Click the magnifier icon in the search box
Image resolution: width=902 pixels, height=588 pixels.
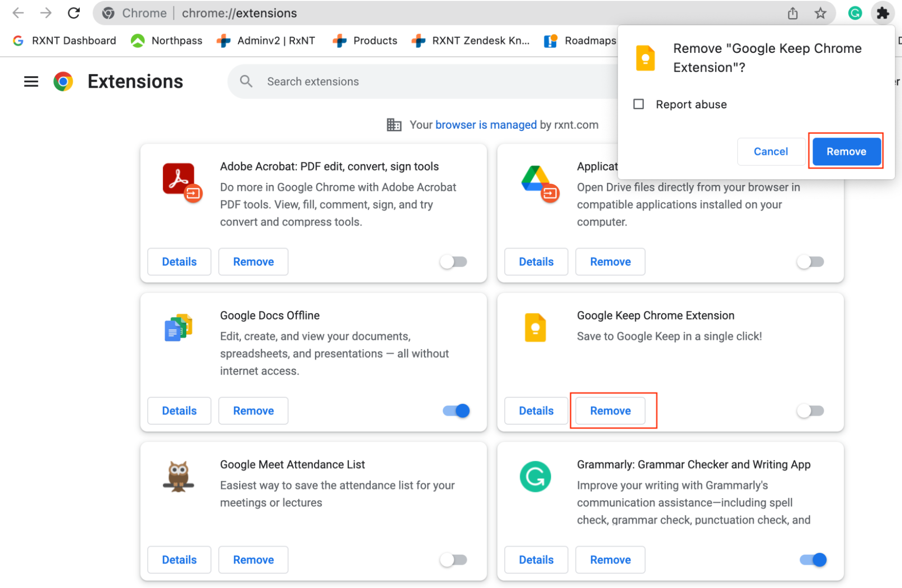pos(246,81)
